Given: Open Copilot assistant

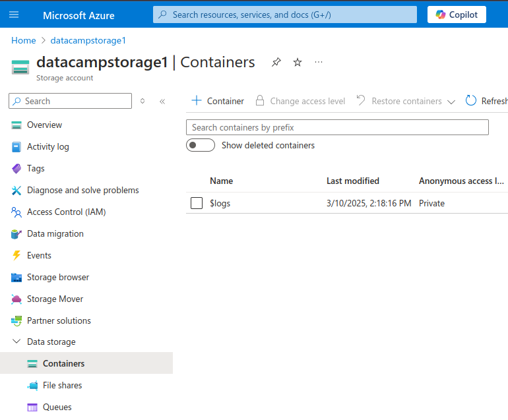Looking at the screenshot, I should click(x=457, y=15).
